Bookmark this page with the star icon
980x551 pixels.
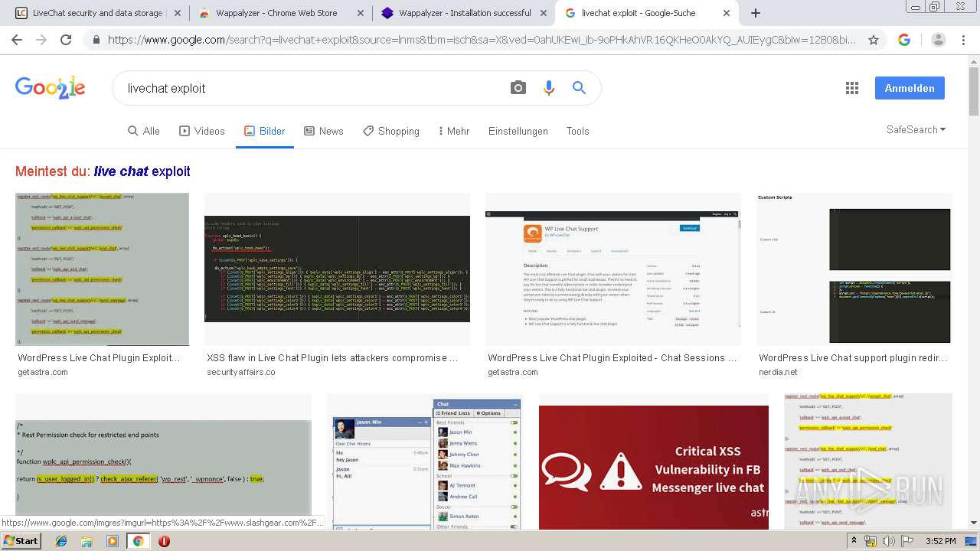click(x=874, y=40)
